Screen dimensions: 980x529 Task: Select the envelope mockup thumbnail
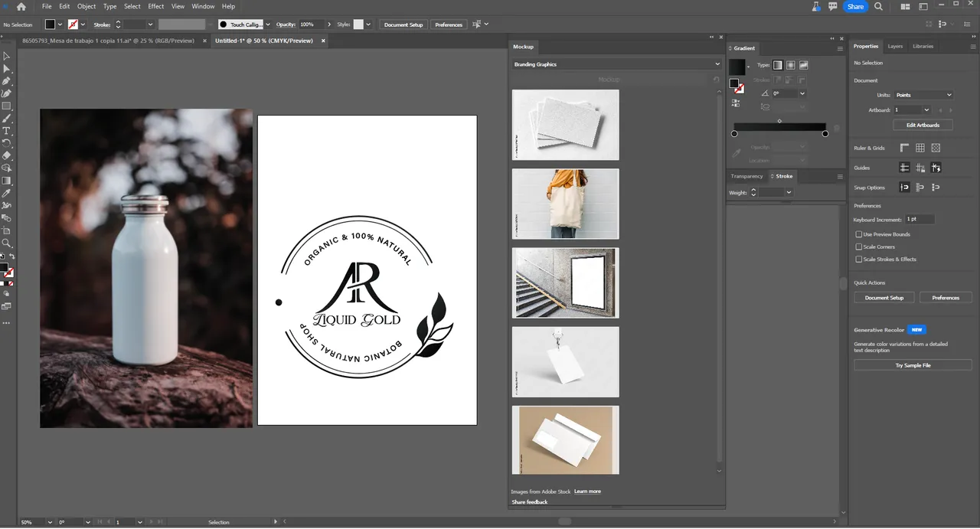pos(565,440)
